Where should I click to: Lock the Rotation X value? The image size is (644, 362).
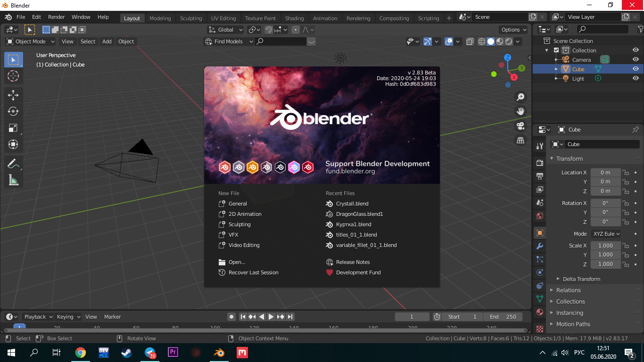(626, 203)
